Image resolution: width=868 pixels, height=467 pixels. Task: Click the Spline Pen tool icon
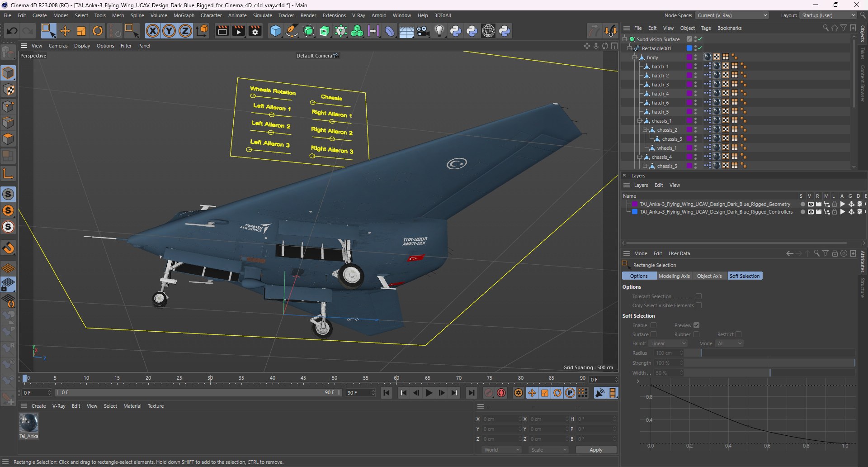point(292,31)
